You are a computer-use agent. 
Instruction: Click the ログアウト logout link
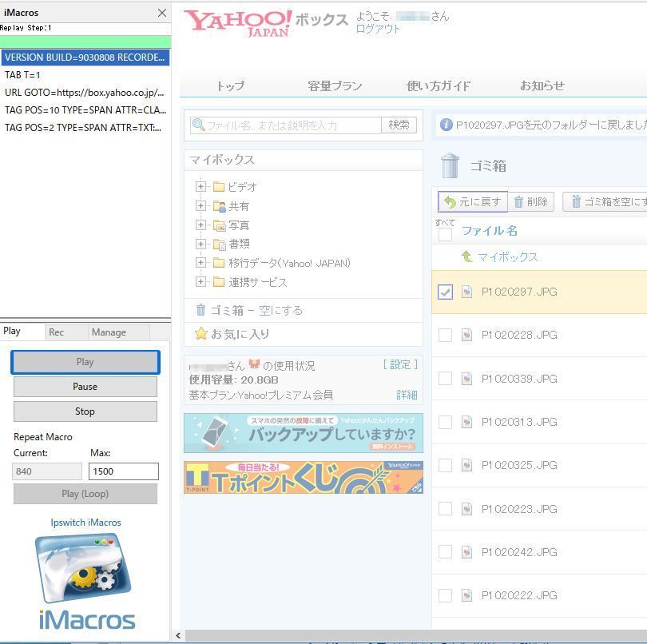[x=378, y=30]
